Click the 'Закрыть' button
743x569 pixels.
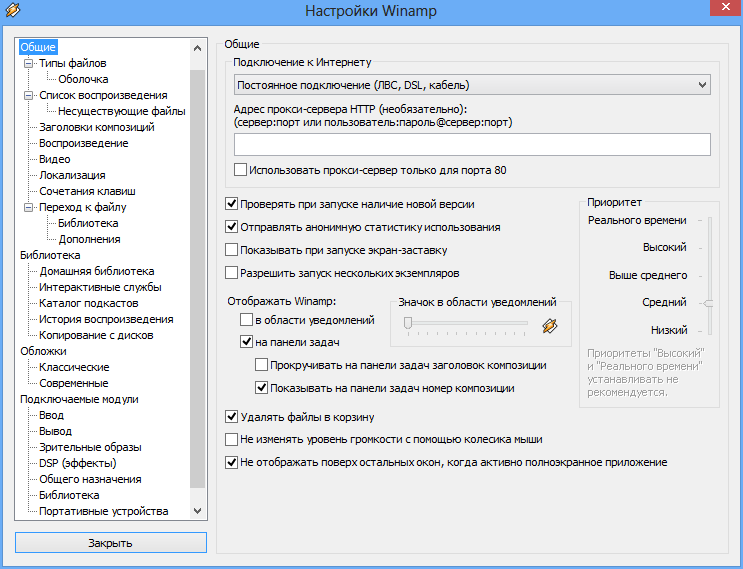point(111,542)
